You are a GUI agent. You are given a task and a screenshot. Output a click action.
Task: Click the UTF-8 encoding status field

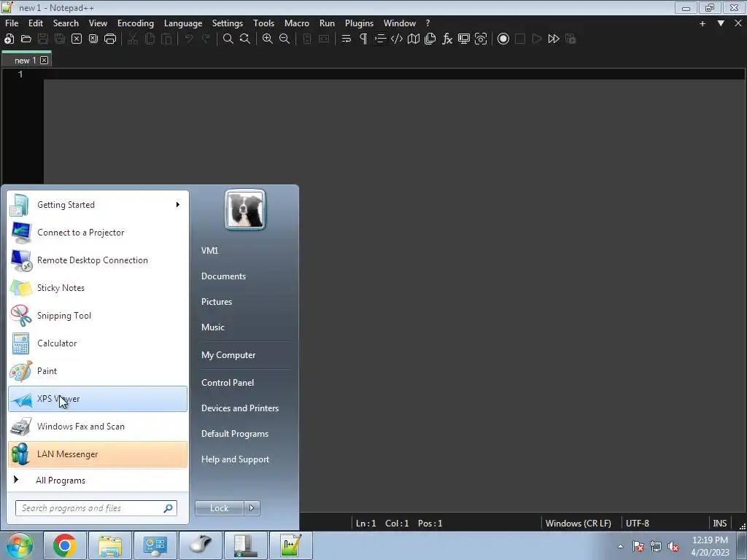coord(638,524)
